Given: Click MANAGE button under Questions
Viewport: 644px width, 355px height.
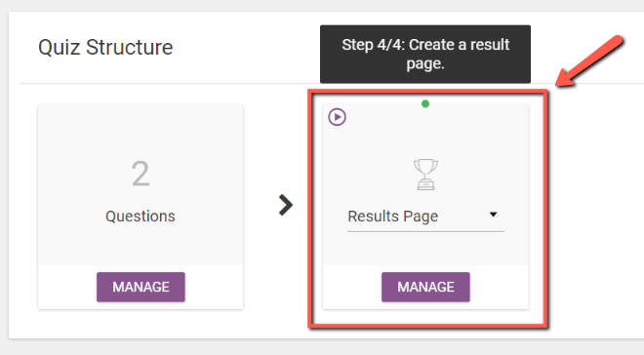Looking at the screenshot, I should 141,287.
